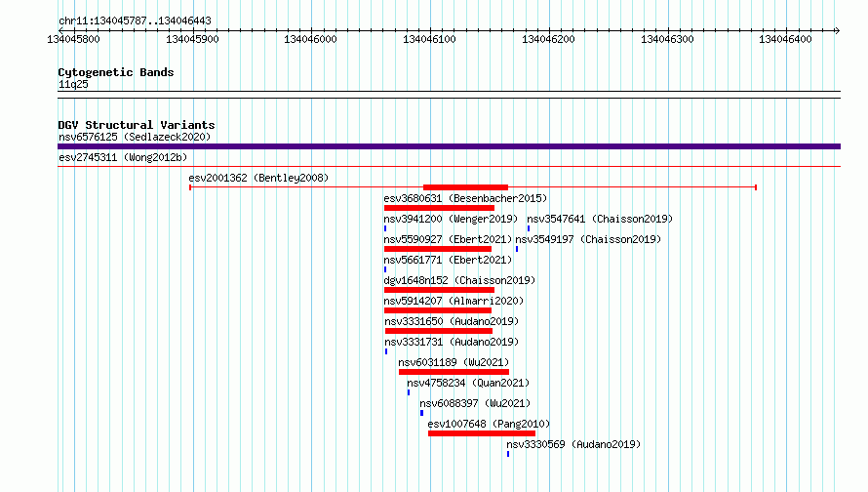
Task: Open nsv5914207 (Almarri2020) variant label
Action: [x=454, y=301]
